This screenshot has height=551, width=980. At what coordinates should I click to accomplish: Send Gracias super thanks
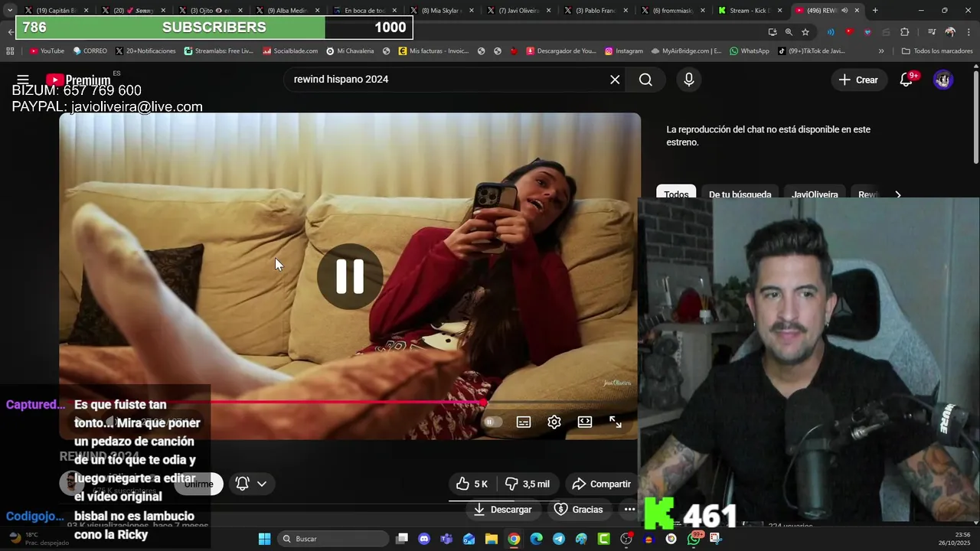tap(579, 510)
